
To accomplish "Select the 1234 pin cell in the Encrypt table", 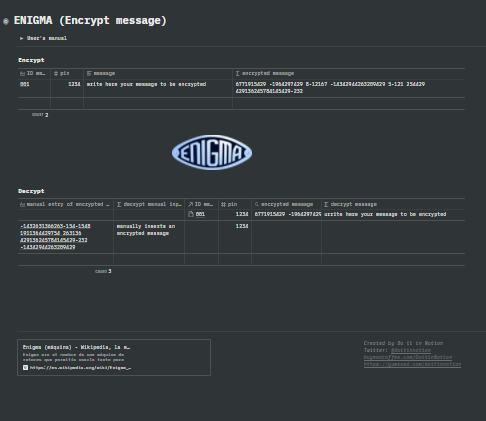I will [x=67, y=88].
